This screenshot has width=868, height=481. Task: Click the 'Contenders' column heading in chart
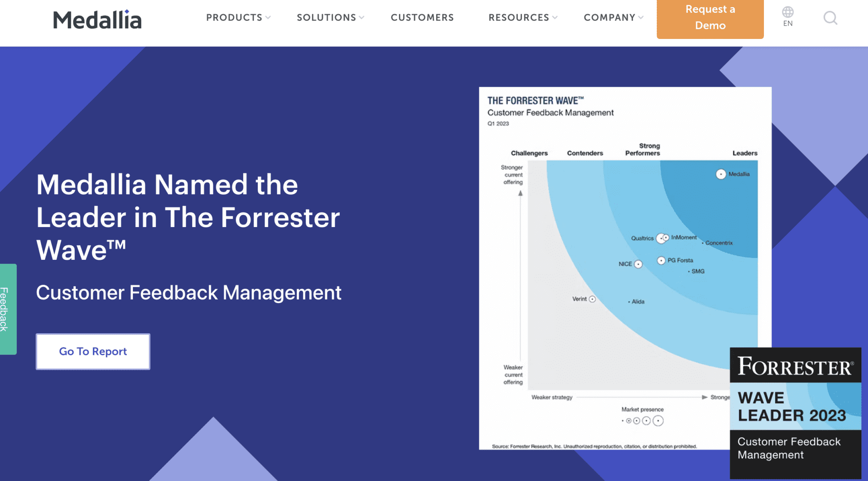pyautogui.click(x=585, y=153)
